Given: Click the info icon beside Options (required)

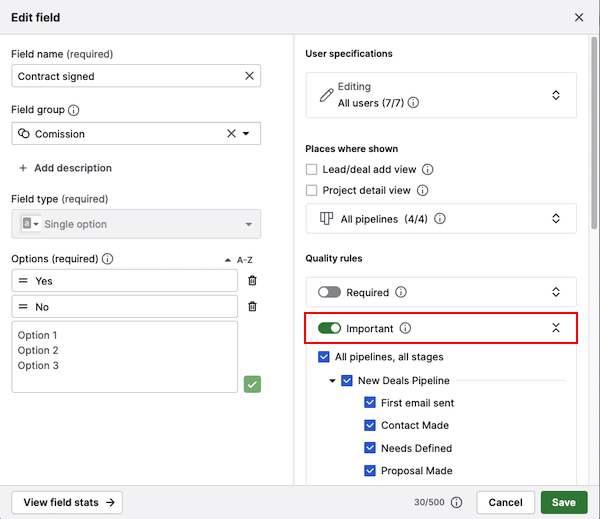Looking at the screenshot, I should tap(108, 259).
